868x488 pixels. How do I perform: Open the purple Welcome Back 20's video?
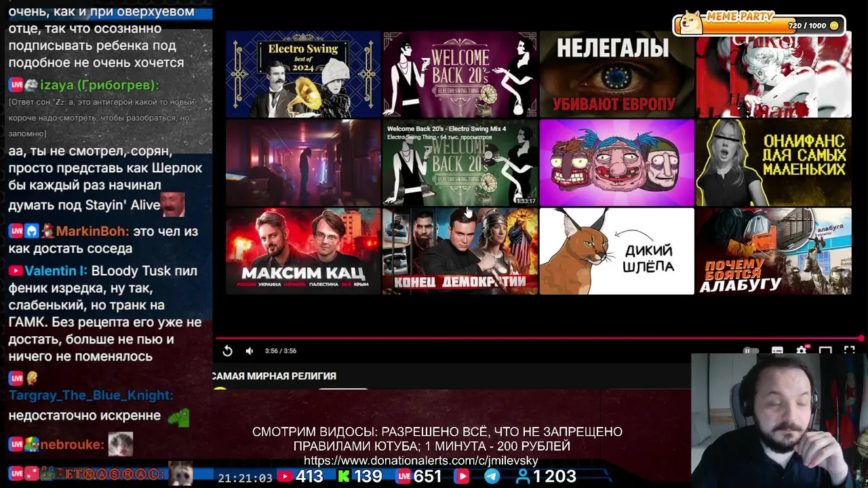460,75
